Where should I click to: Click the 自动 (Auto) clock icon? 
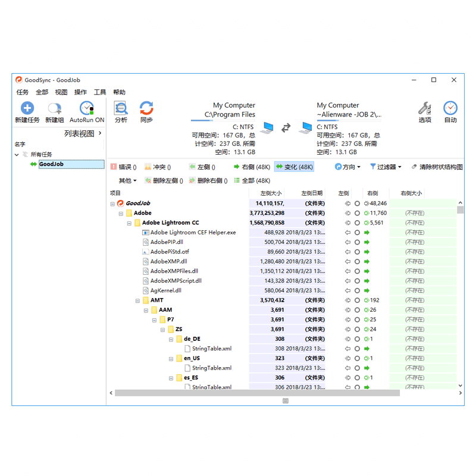(x=450, y=108)
